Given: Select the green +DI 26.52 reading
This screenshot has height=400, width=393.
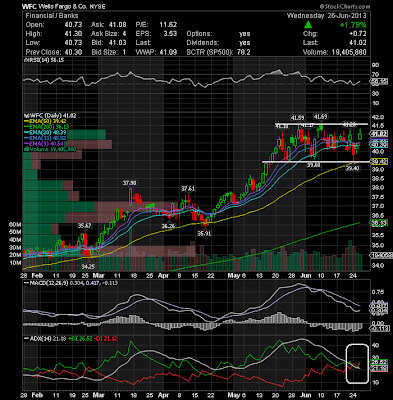Looking at the screenshot, I should pos(80,339).
